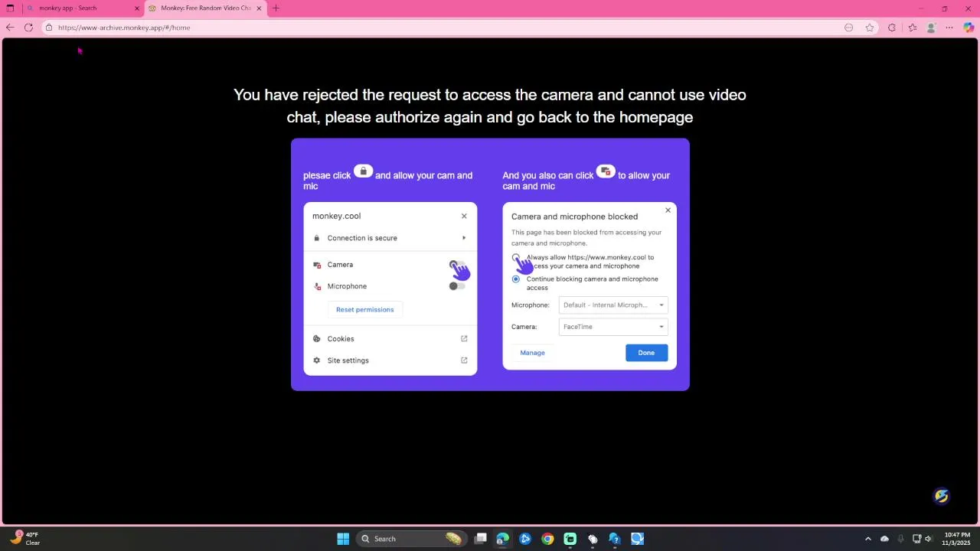Open tab actions menu
Image resolution: width=980 pixels, height=551 pixels.
click(10, 8)
